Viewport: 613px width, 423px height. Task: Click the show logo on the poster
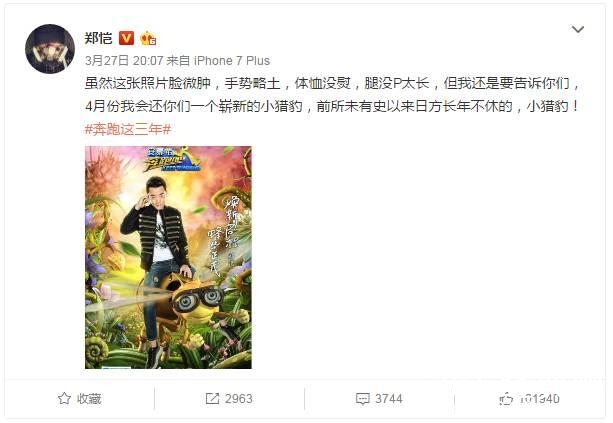pos(172,159)
